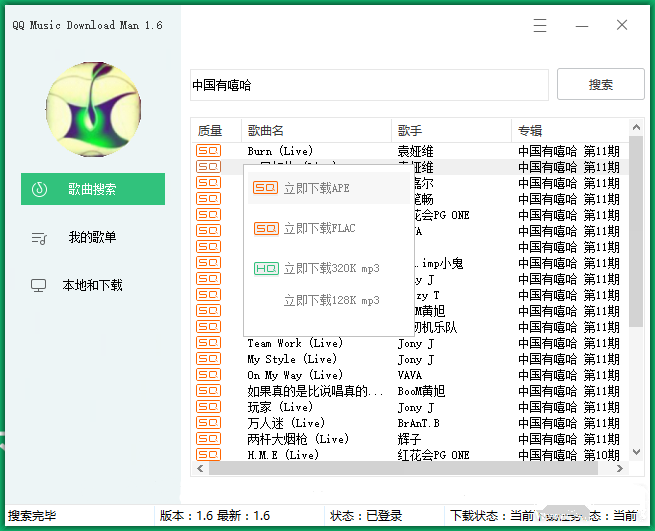This screenshot has height=531, width=655.
Task: Sort by the 歌曲名 column header
Action: pyautogui.click(x=316, y=131)
